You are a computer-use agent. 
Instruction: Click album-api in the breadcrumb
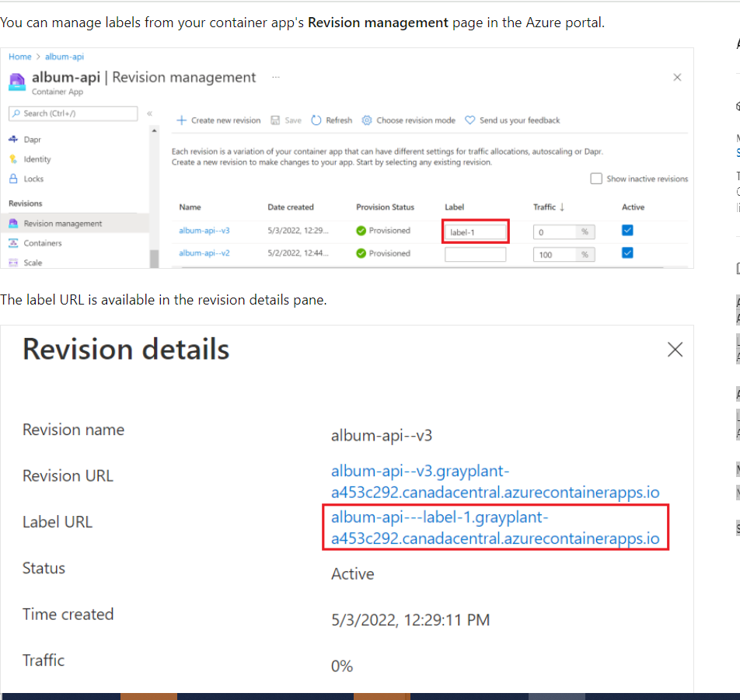pyautogui.click(x=64, y=56)
